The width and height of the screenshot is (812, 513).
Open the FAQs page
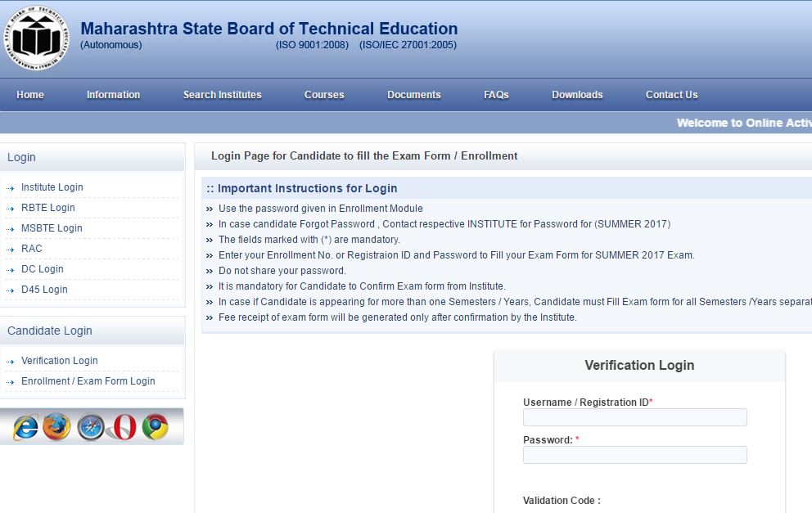[496, 95]
